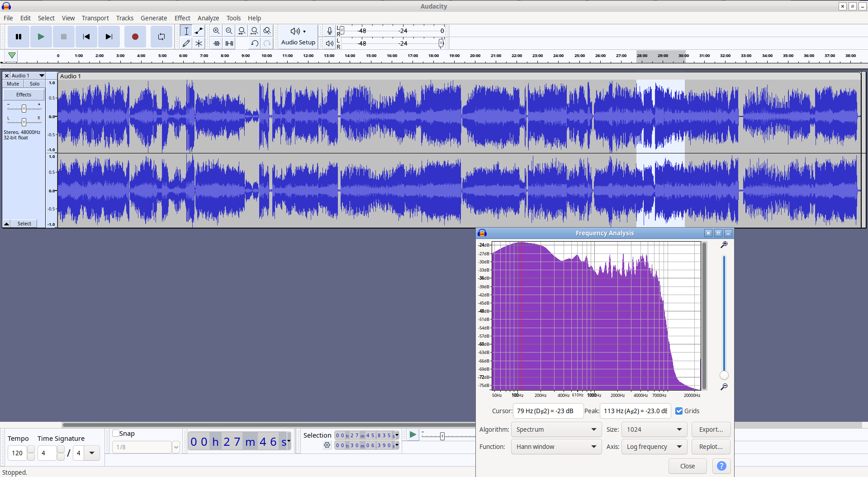Image resolution: width=868 pixels, height=477 pixels.
Task: Solo the Audio 1 track
Action: tap(34, 84)
